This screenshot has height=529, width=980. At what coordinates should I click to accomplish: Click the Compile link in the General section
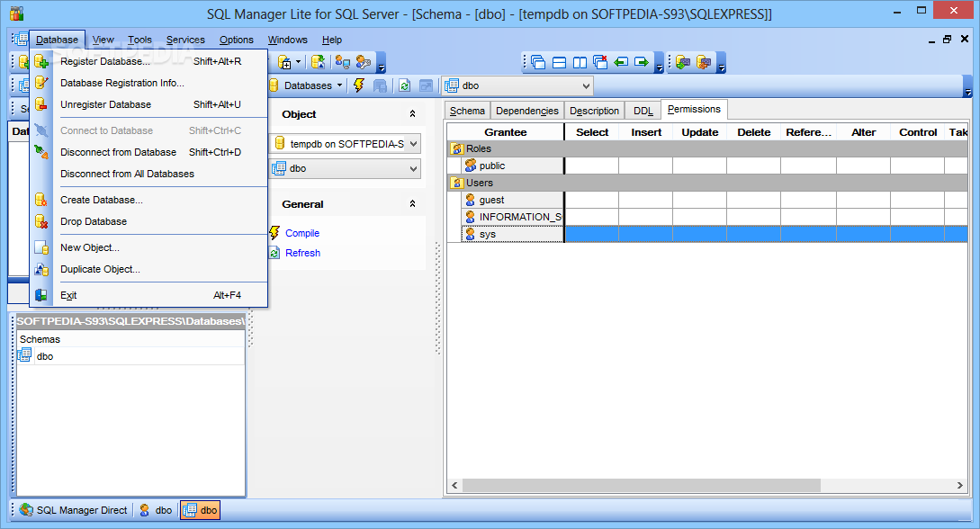302,233
